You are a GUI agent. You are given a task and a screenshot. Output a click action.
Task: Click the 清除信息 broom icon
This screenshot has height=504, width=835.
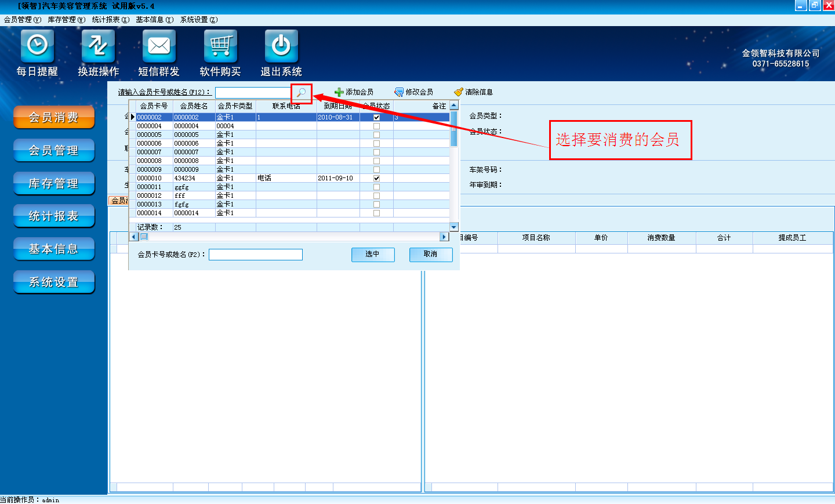click(x=459, y=92)
